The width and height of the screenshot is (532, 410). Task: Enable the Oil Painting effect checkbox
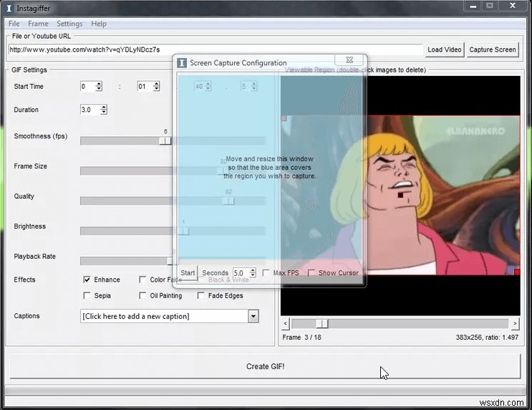click(x=142, y=295)
